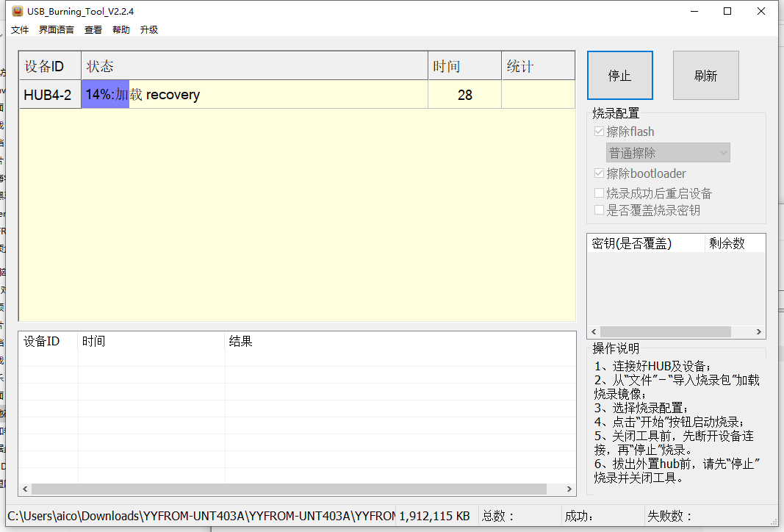Toggle the 擦除bootloader checkbox

pos(600,174)
